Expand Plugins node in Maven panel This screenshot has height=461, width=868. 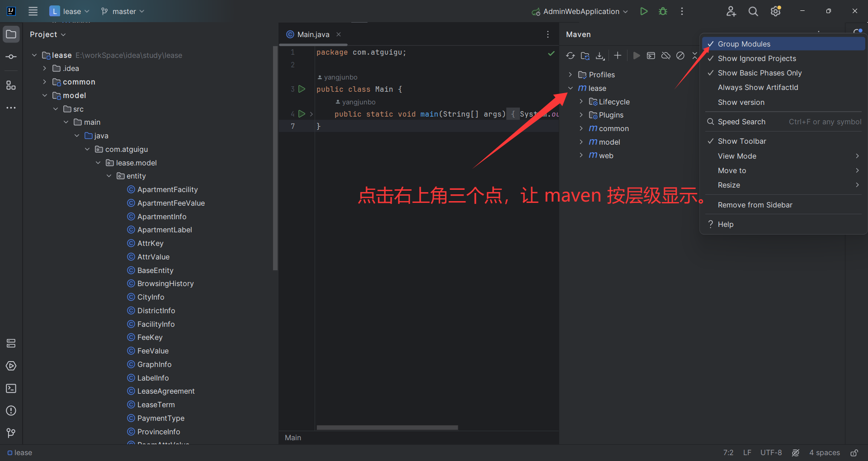[581, 115]
